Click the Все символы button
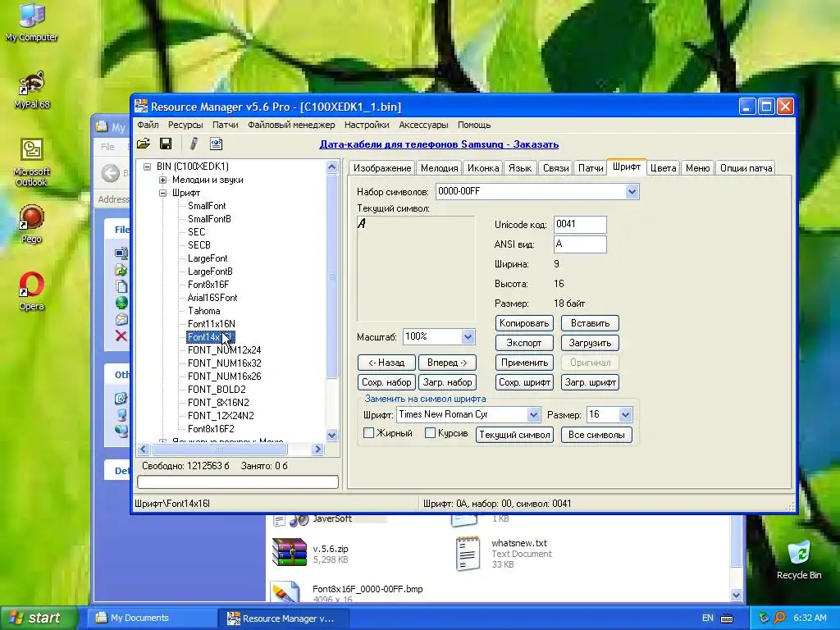Viewport: 840px width, 630px height. (x=596, y=435)
